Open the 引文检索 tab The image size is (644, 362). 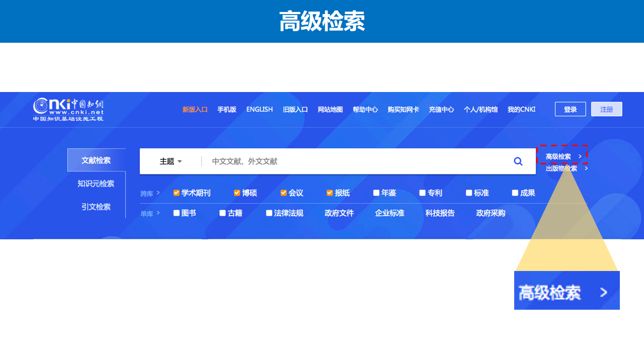pos(96,207)
